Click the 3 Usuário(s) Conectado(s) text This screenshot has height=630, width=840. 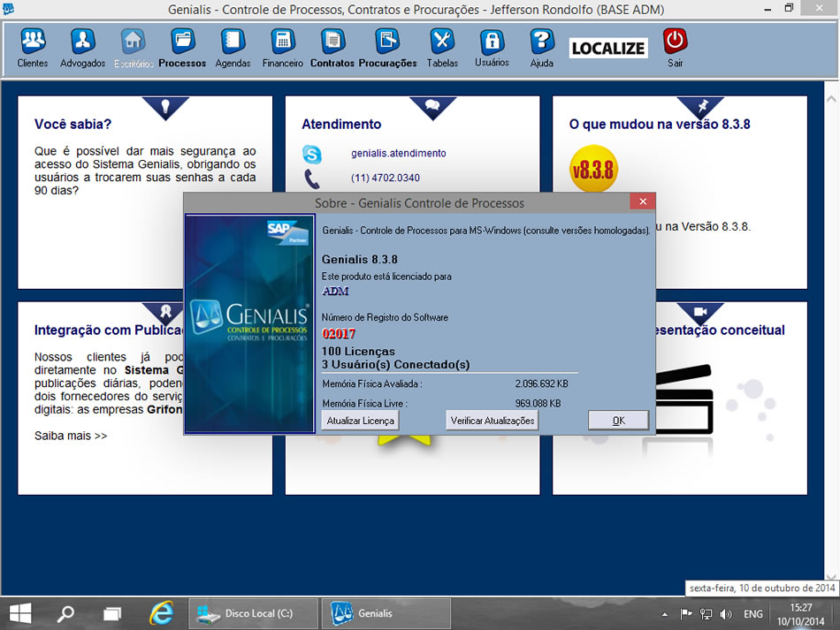pyautogui.click(x=396, y=365)
